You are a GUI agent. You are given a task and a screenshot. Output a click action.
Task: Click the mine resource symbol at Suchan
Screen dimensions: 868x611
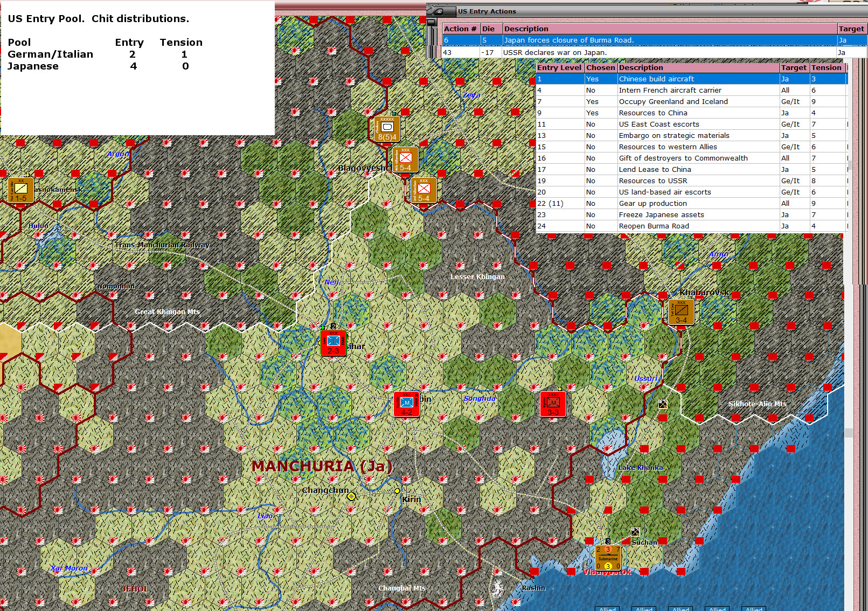tap(635, 532)
